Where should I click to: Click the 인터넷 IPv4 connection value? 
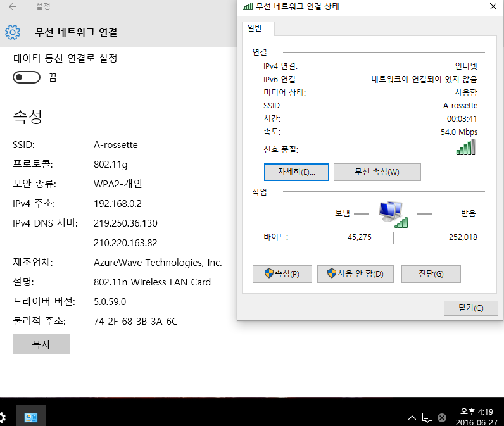tap(466, 66)
